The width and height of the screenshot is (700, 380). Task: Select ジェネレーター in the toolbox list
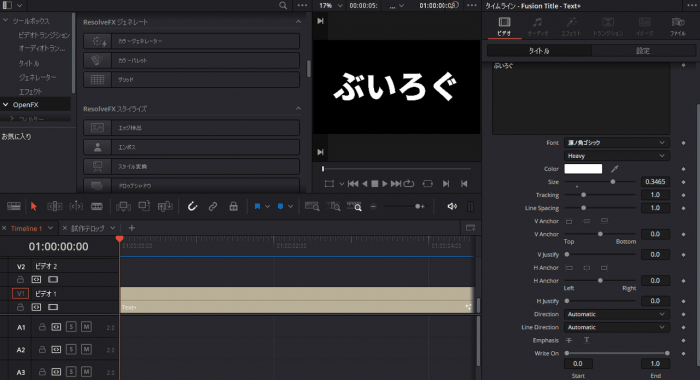(38, 77)
